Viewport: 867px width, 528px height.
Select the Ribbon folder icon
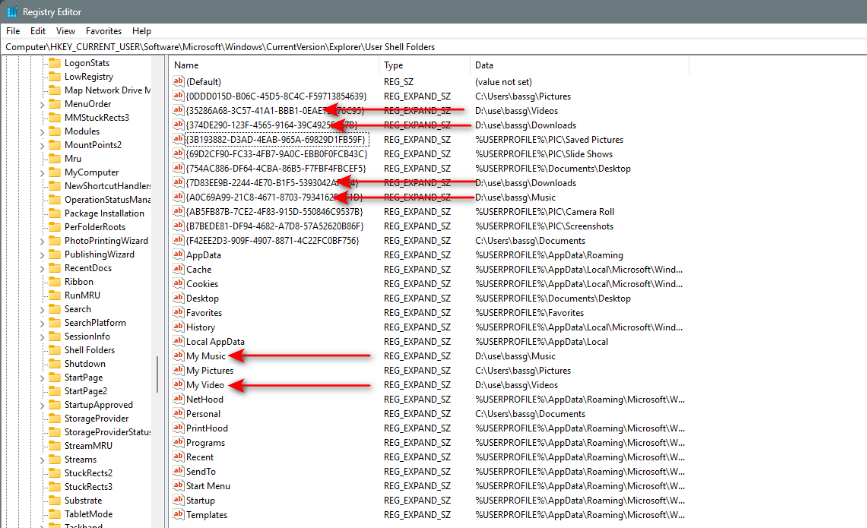55,281
